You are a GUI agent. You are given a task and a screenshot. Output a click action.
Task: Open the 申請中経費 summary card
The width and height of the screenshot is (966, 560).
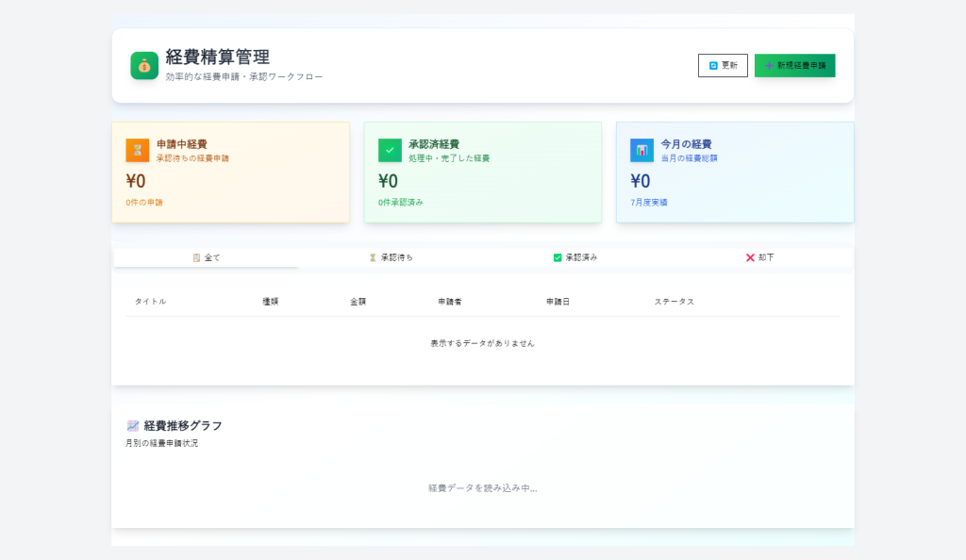point(230,173)
